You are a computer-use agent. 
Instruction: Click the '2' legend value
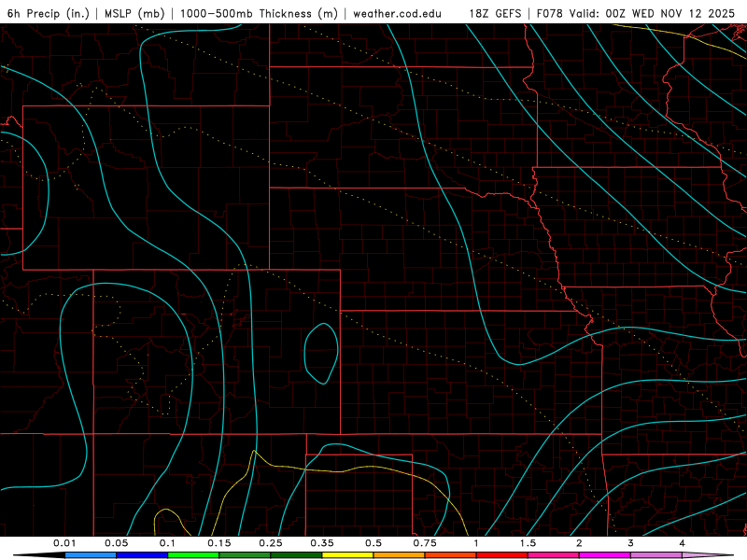579,543
